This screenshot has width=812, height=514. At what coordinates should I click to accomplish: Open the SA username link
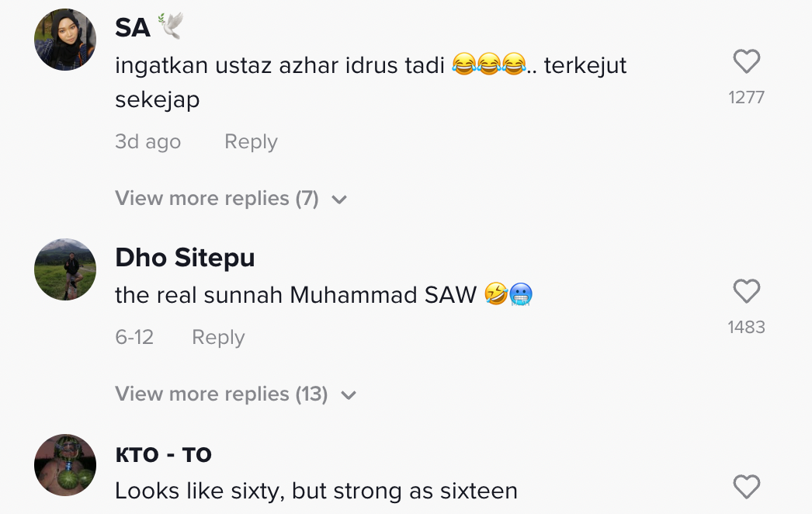(x=133, y=28)
